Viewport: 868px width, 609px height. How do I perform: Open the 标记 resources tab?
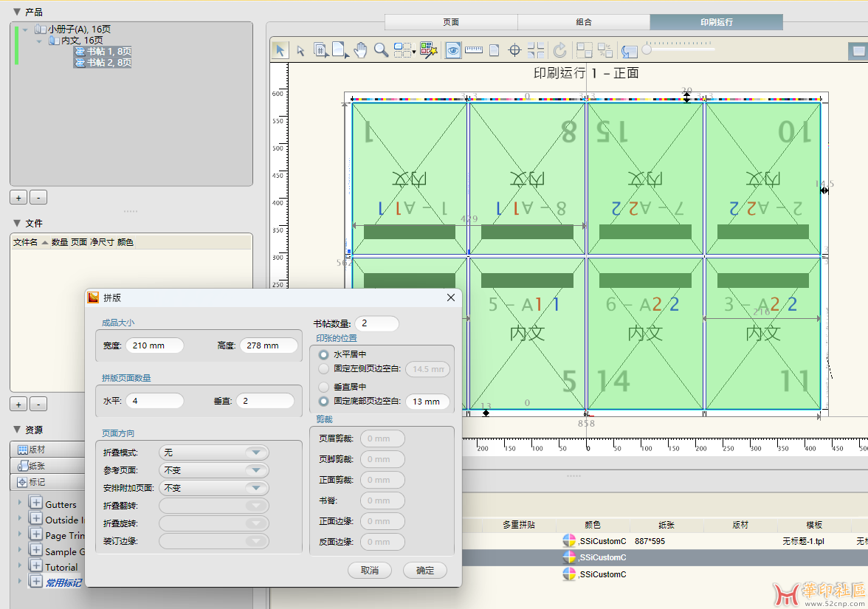click(x=47, y=482)
